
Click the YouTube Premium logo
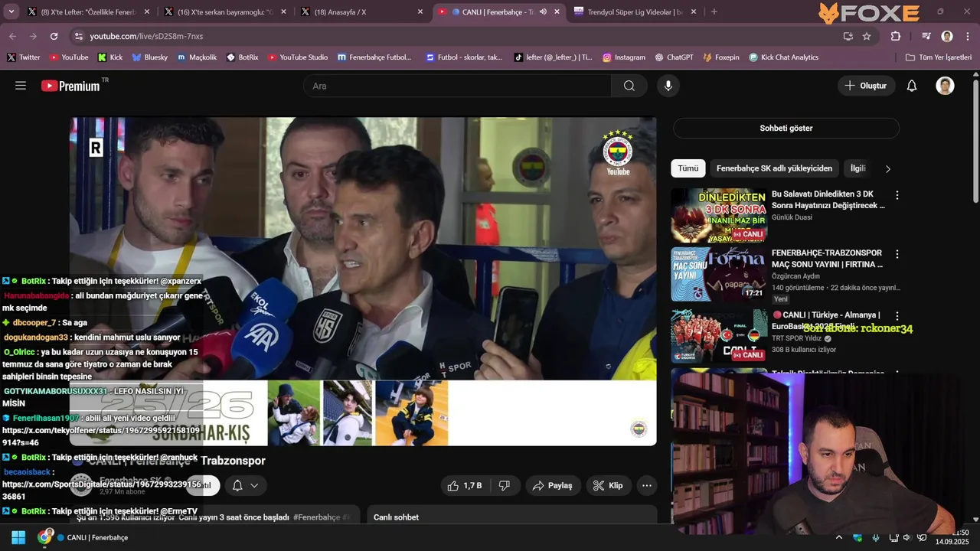[x=70, y=86]
